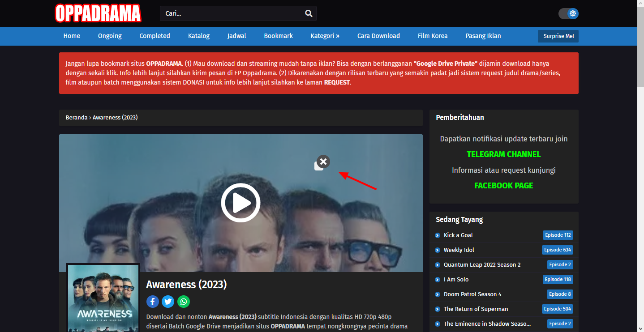The height and width of the screenshot is (332, 644).
Task: Toggle the dark mode switch
Action: [x=568, y=13]
